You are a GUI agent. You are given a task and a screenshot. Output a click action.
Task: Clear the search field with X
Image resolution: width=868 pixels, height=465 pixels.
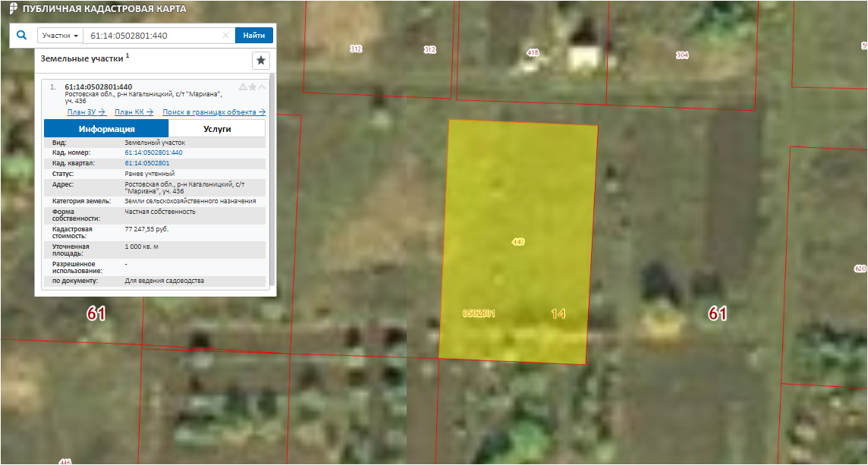[x=225, y=36]
